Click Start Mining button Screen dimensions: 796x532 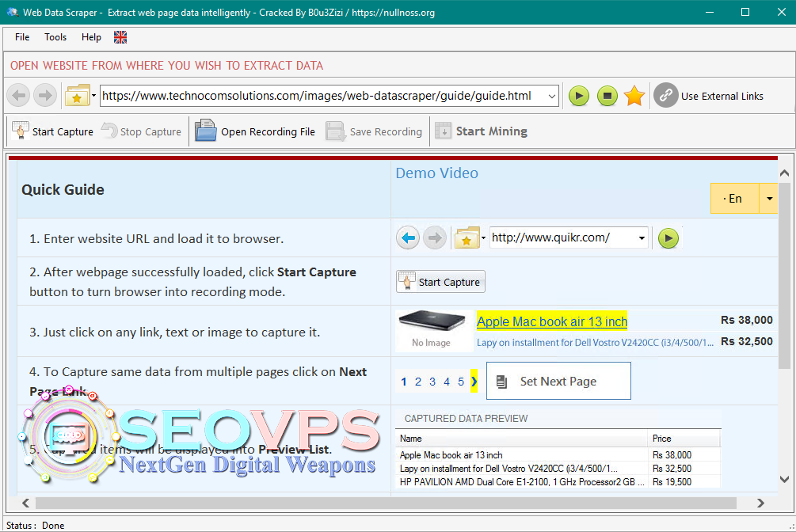coord(482,131)
